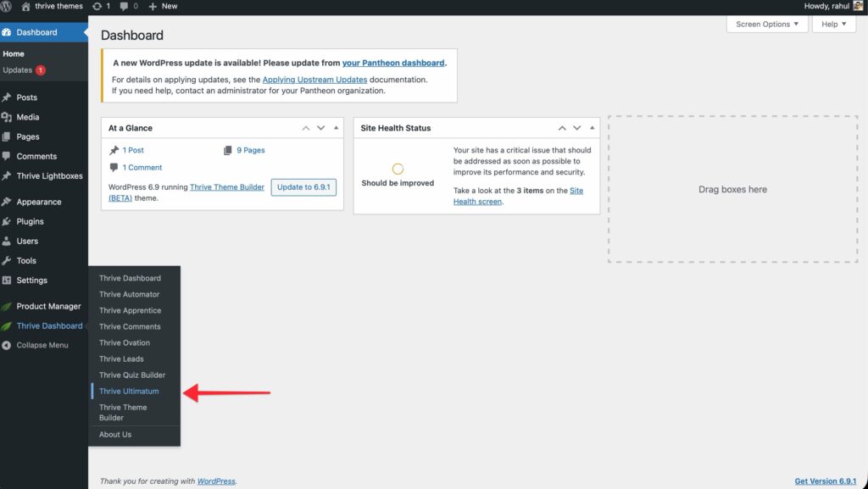Click the WordPress logo in admin bar
Screen dimensions: 868x489
pyautogui.click(x=7, y=6)
